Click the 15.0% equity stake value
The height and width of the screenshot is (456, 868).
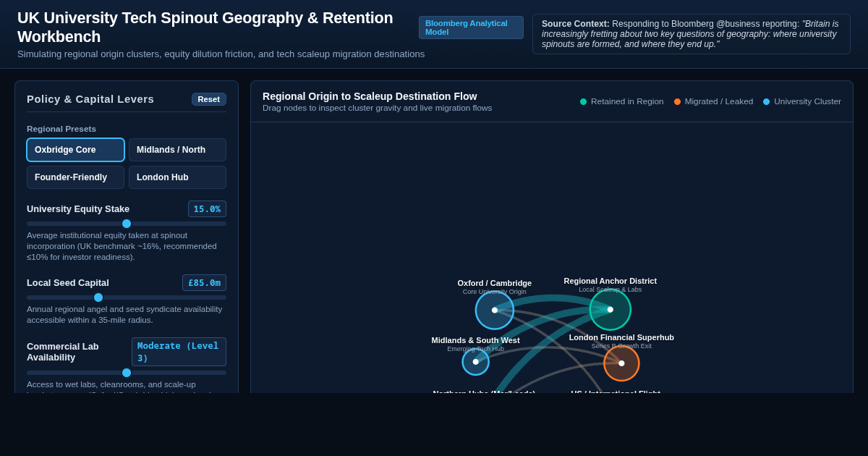207,209
